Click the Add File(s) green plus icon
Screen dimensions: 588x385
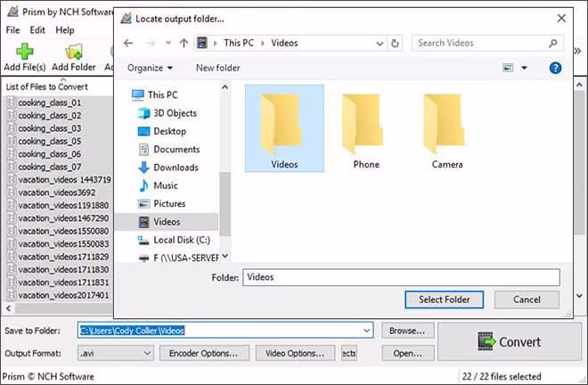[25, 52]
